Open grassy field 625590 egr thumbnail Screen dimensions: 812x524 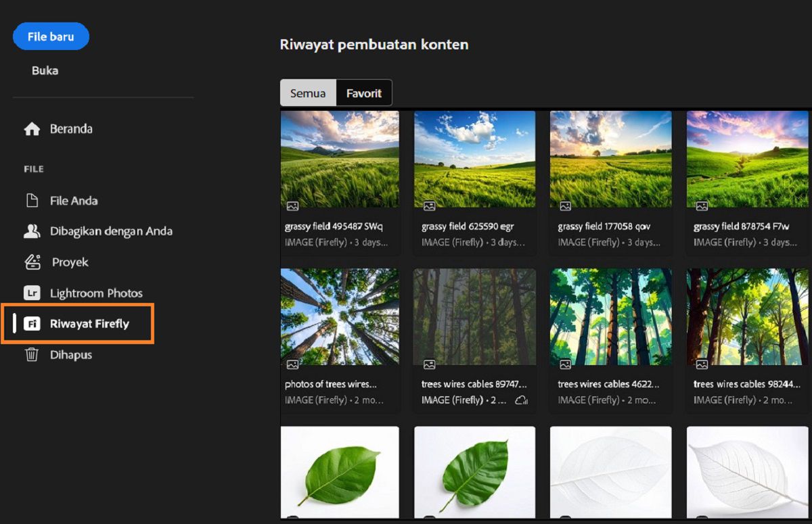click(475, 160)
